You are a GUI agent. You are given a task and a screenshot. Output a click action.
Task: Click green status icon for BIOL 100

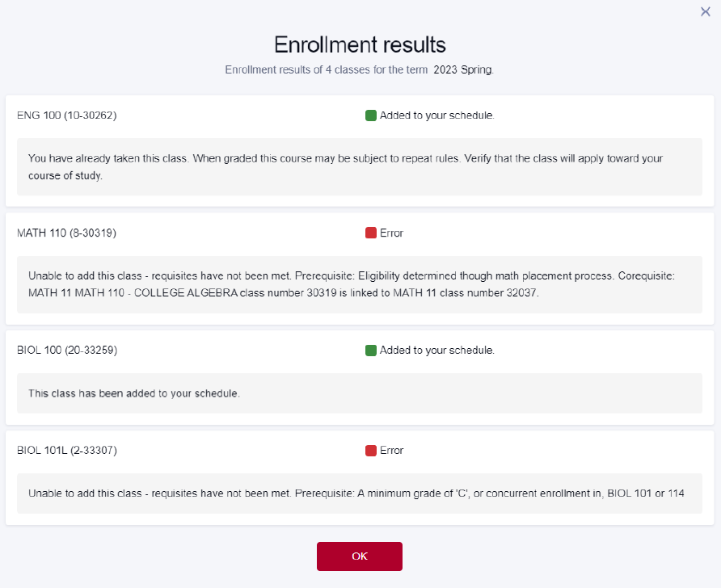click(371, 351)
